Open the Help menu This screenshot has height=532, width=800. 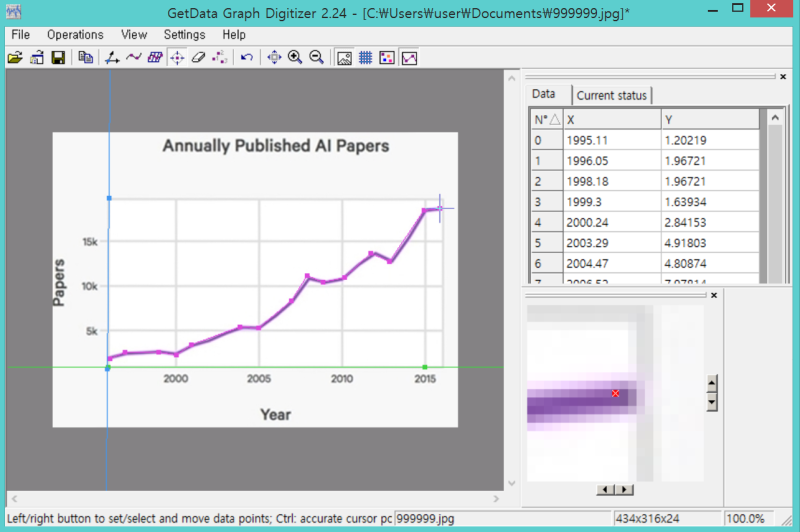pos(234,35)
